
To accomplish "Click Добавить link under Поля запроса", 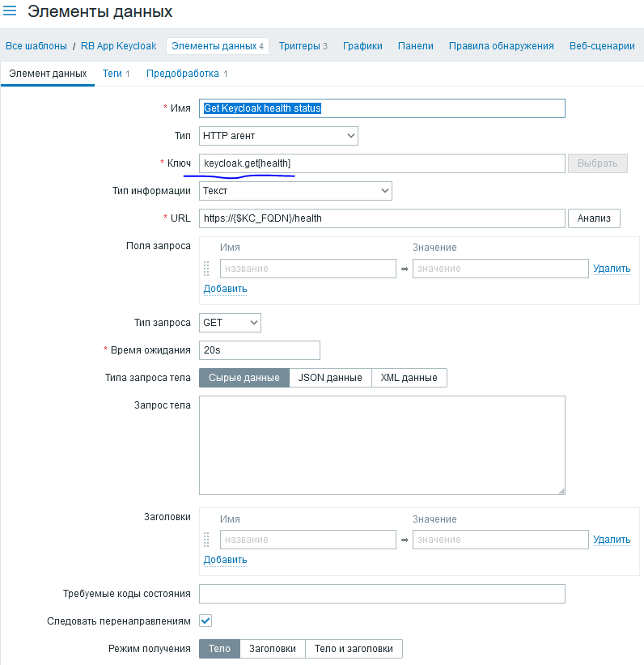I will (225, 289).
